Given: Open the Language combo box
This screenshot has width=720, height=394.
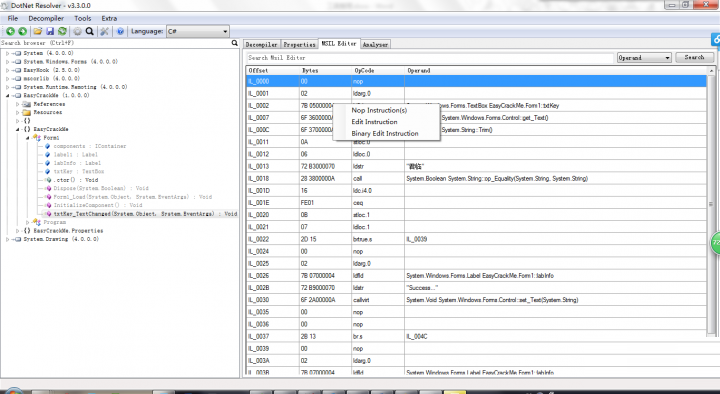Looking at the screenshot, I should point(197,31).
